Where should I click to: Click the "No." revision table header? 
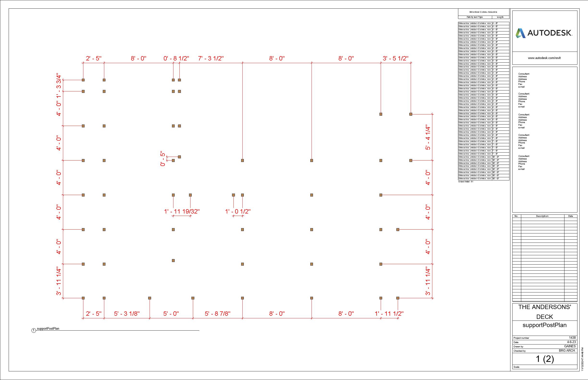tap(516, 216)
